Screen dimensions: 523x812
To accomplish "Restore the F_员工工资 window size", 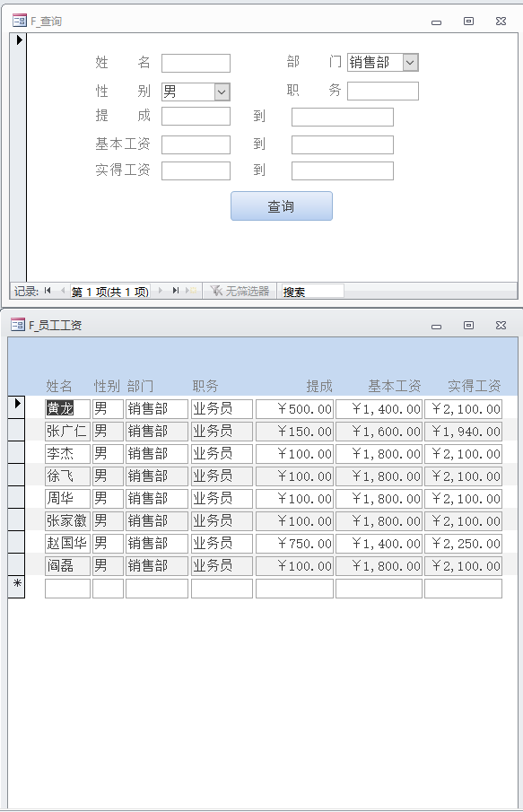I will 468,325.
